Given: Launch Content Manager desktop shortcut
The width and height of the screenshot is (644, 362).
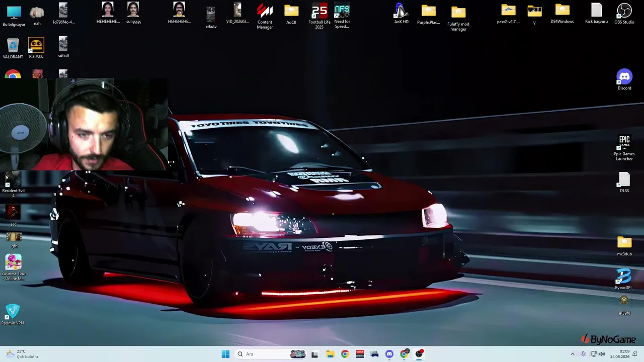Looking at the screenshot, I should pos(265,16).
